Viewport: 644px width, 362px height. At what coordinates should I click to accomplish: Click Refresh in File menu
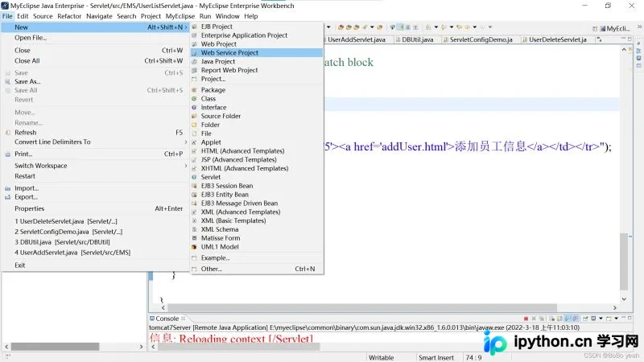point(95,133)
